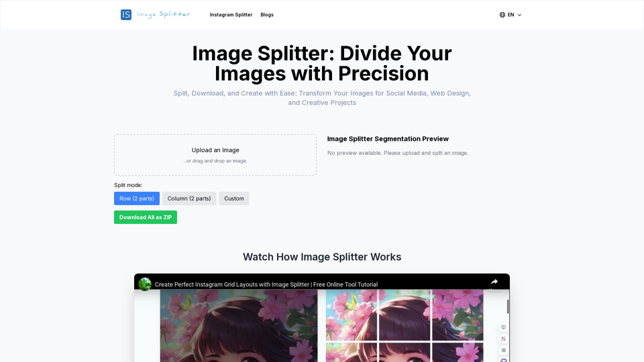Click Download All as ZIP button
The image size is (644, 362).
(x=146, y=217)
